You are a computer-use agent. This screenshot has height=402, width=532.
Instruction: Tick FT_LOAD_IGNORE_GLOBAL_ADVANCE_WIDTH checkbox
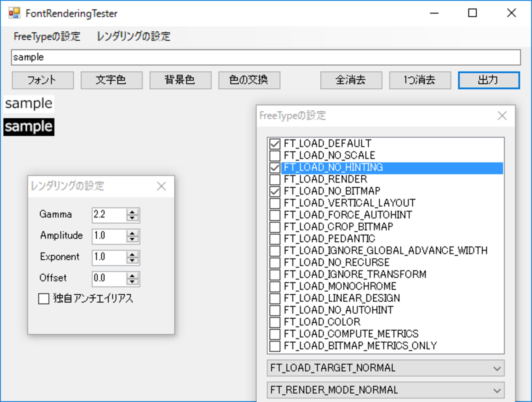tap(275, 251)
